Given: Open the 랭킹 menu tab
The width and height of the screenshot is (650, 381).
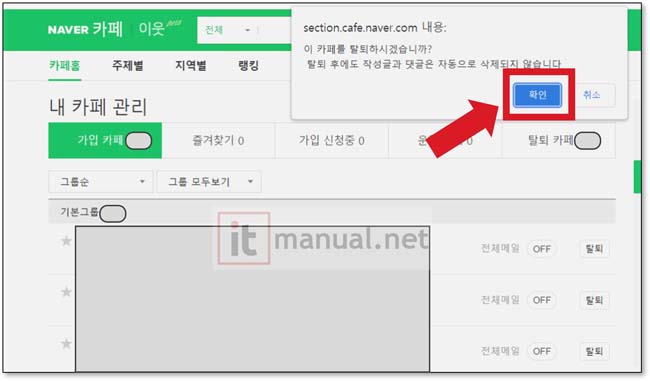Looking at the screenshot, I should [x=249, y=66].
